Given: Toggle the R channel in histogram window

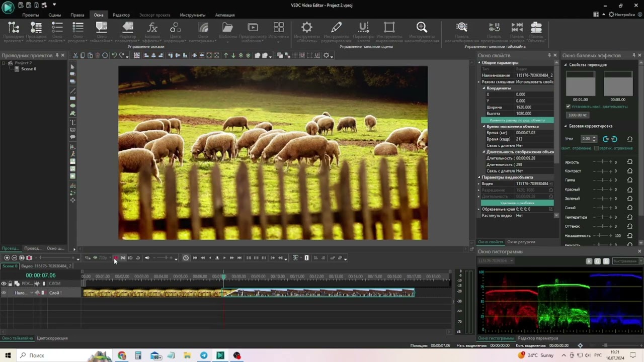Looking at the screenshot, I should point(589,261).
